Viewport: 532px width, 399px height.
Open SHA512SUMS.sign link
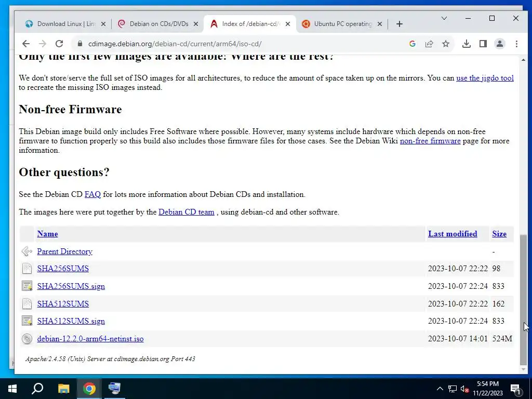(71, 321)
